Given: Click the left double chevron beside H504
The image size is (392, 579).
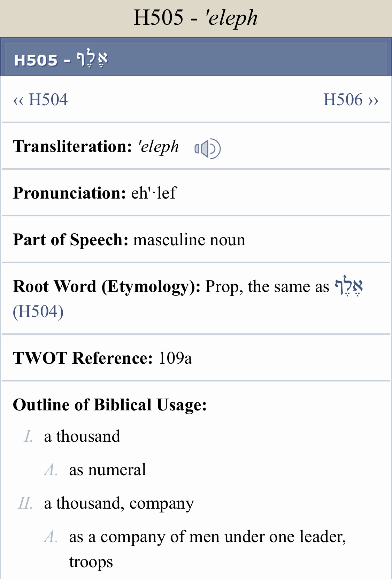Looking at the screenshot, I should pyautogui.click(x=18, y=101).
